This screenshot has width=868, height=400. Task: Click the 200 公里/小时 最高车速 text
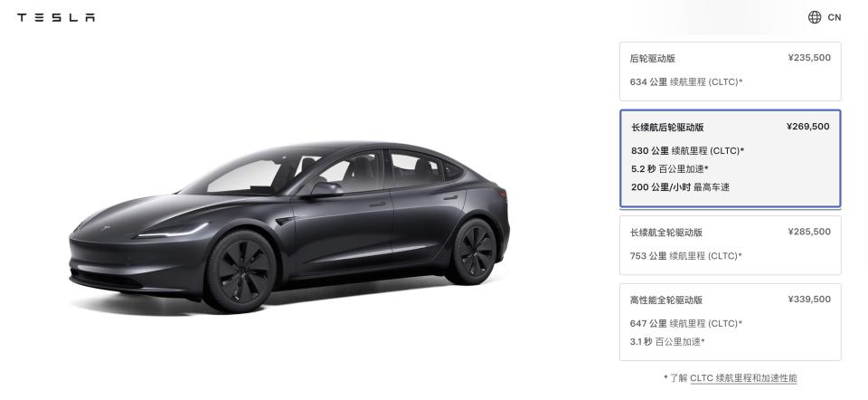[x=680, y=187]
